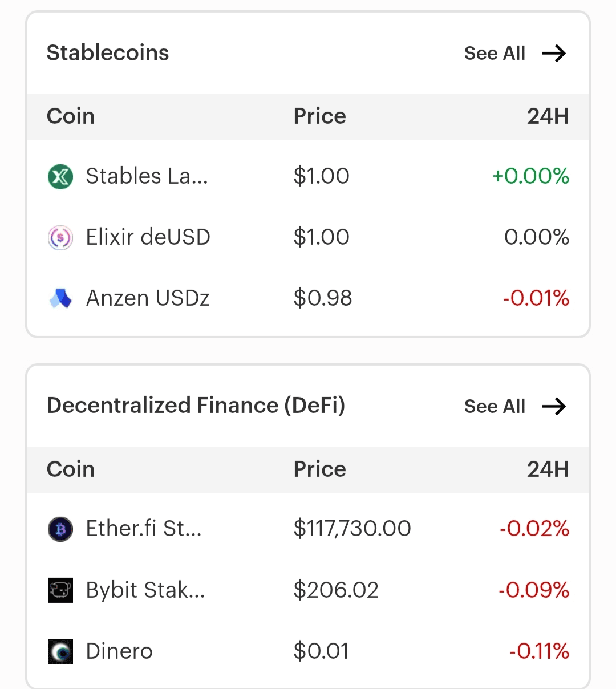Screen dimensions: 616x689
Task: Click the Bybit Staked coin icon
Action: [x=60, y=590]
